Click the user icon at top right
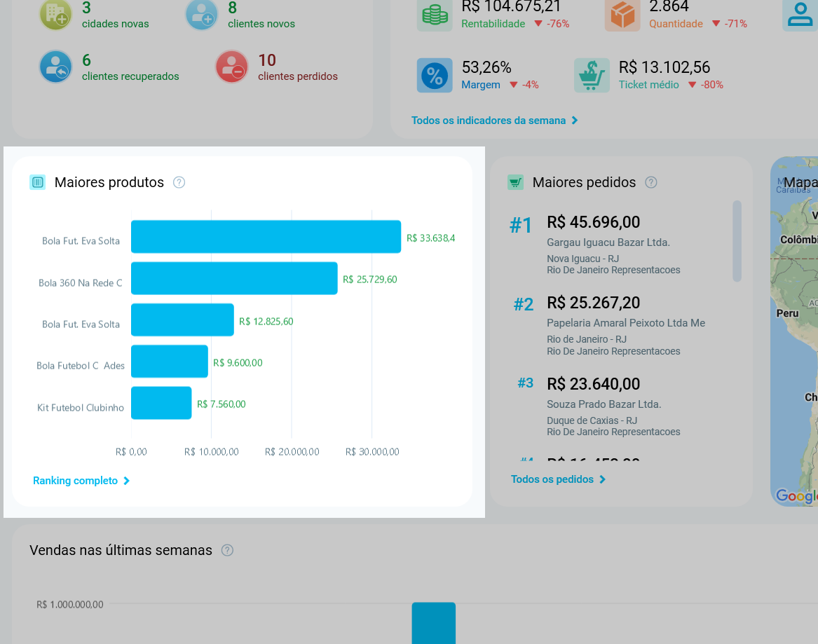The height and width of the screenshot is (644, 818). coord(800,15)
